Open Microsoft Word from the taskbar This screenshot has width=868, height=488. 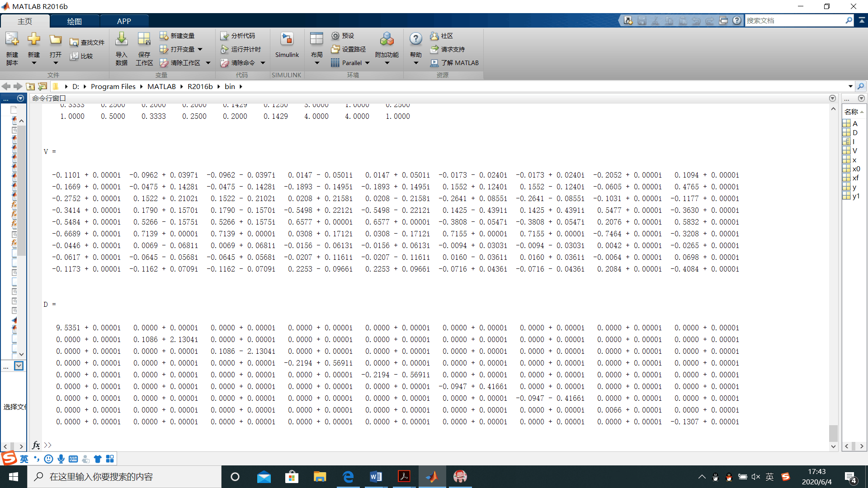coord(376,477)
